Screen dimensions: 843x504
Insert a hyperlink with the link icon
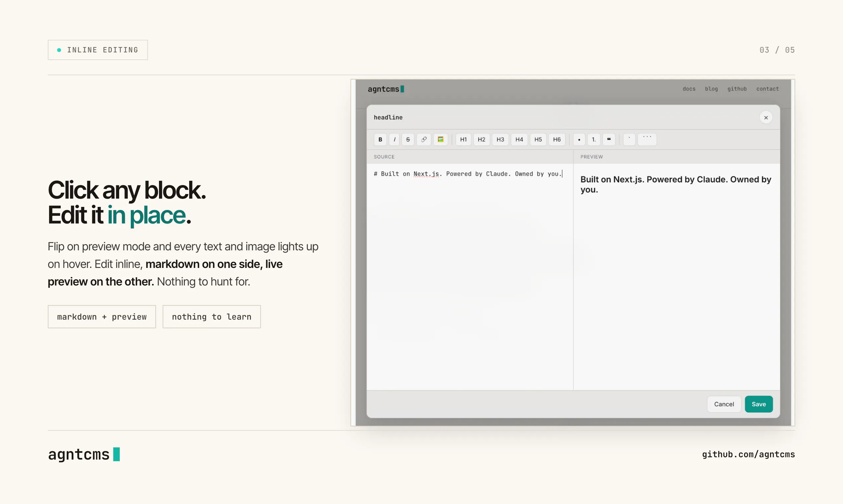(x=424, y=140)
